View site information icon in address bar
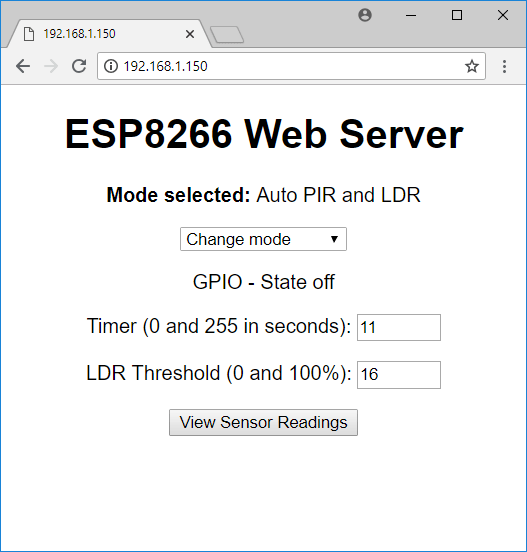The image size is (527, 552). [x=111, y=66]
